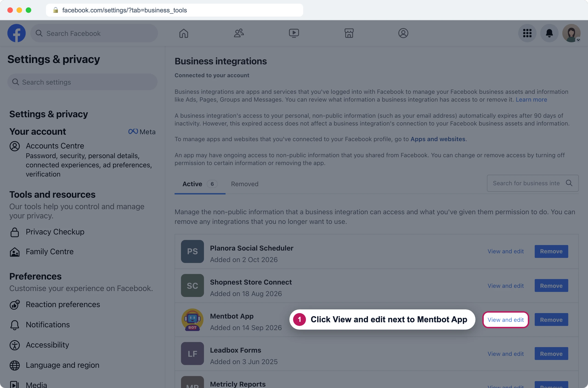Open the Friends icon in top navigation

pos(239,33)
